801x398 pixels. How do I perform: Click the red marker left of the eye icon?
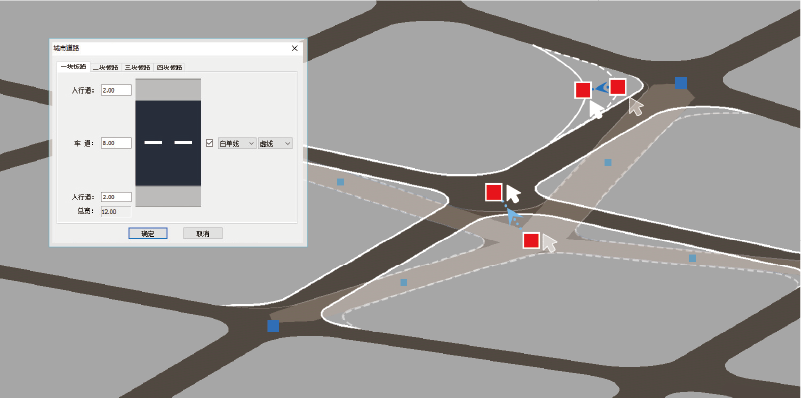pos(583,90)
